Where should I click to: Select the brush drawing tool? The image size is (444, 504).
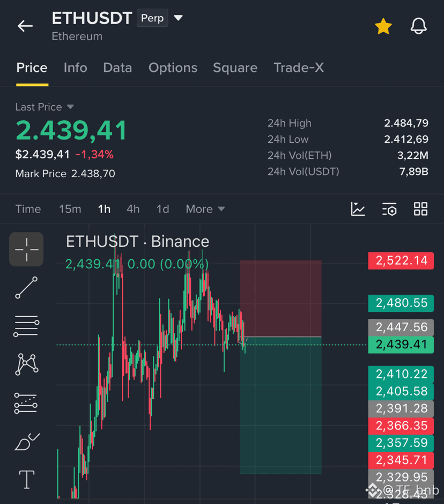point(27,442)
